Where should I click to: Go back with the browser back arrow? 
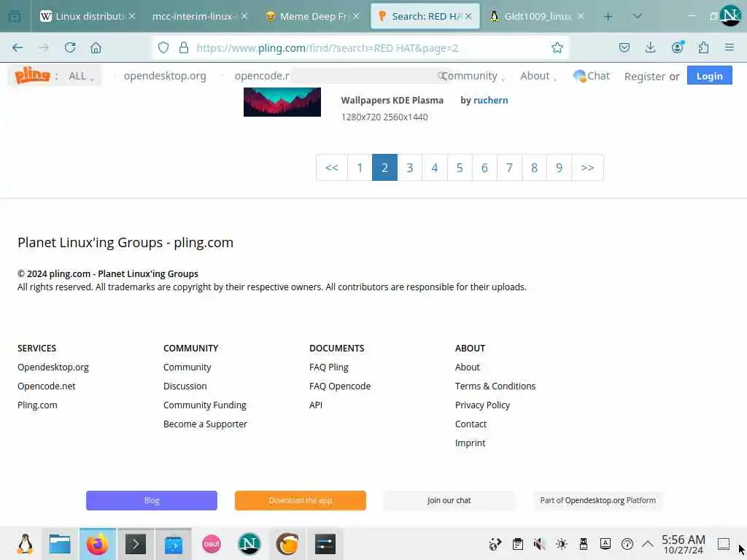[18, 47]
